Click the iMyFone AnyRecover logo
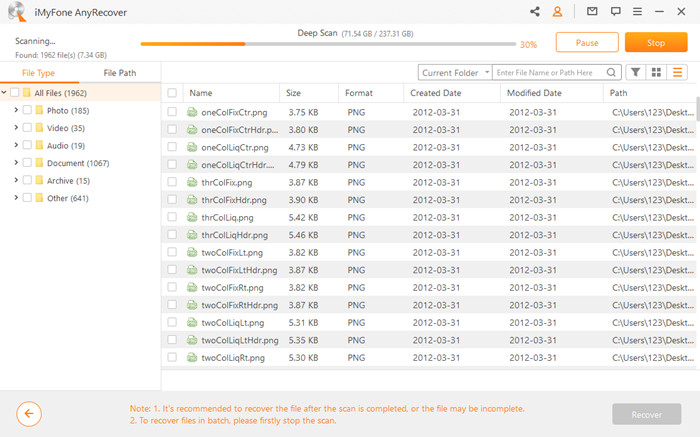This screenshot has width=700, height=437. point(17,12)
